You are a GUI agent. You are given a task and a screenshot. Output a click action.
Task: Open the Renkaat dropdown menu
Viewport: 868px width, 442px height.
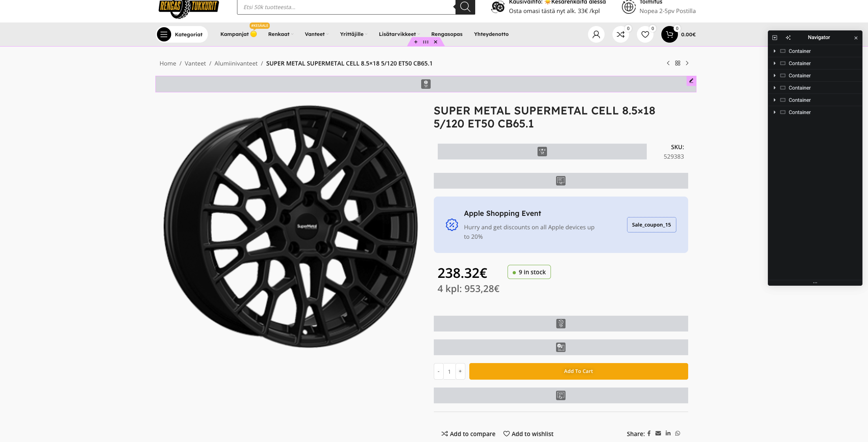click(280, 34)
